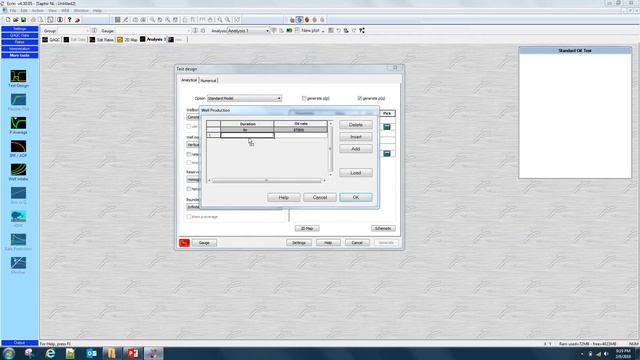Click the Open file toolbar icon

point(16,20)
